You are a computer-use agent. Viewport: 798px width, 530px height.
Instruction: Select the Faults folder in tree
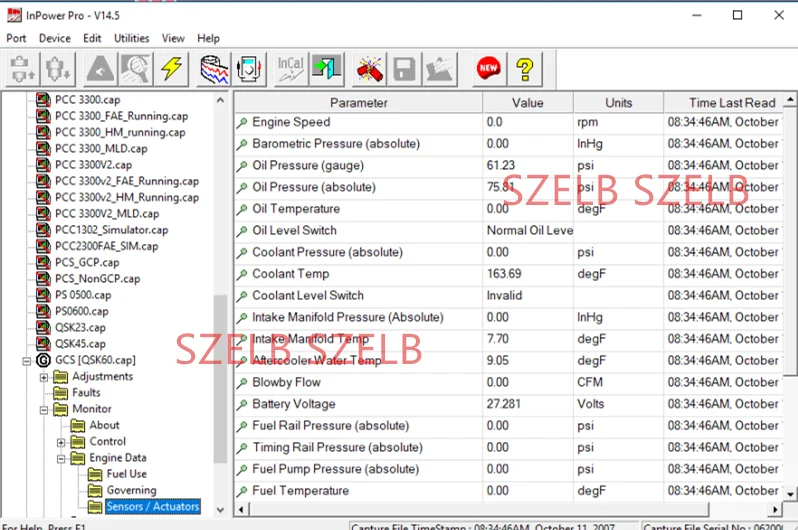tap(86, 393)
